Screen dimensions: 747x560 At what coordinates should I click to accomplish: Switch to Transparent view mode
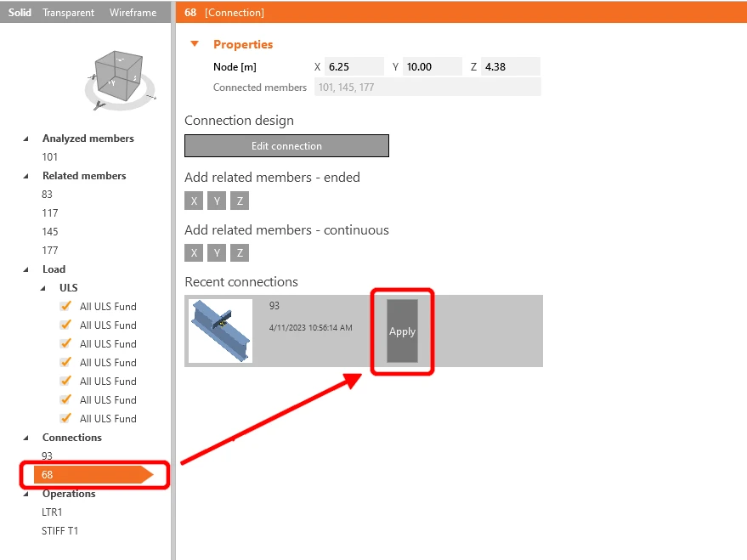(x=68, y=13)
